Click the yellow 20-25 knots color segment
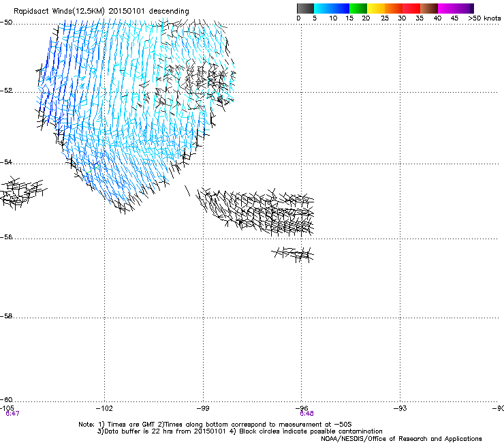The width and height of the screenshot is (504, 443). 376,8
